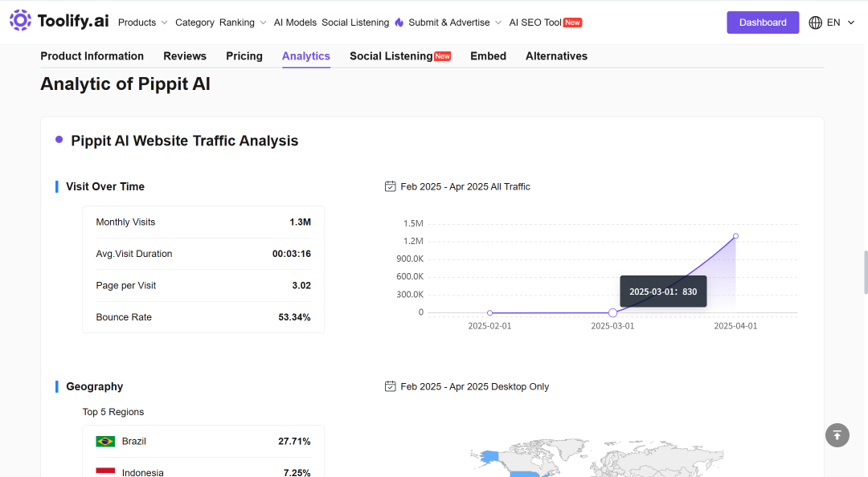Click the calendar icon next to Desktop Only

(x=391, y=386)
